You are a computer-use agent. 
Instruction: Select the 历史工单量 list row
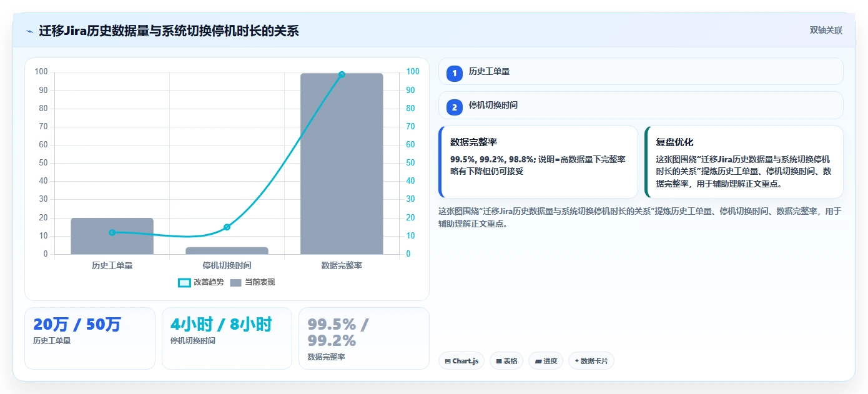pos(641,72)
